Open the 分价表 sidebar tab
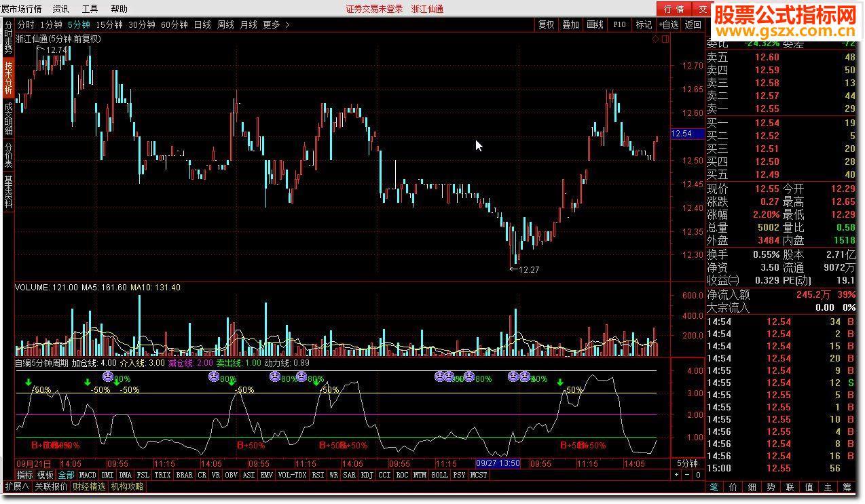865x504 pixels. (x=7, y=155)
